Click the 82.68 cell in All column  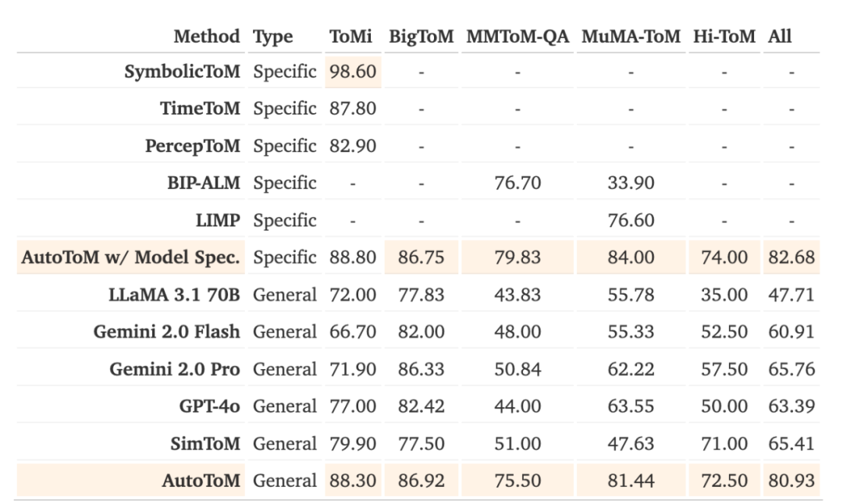[x=791, y=257]
